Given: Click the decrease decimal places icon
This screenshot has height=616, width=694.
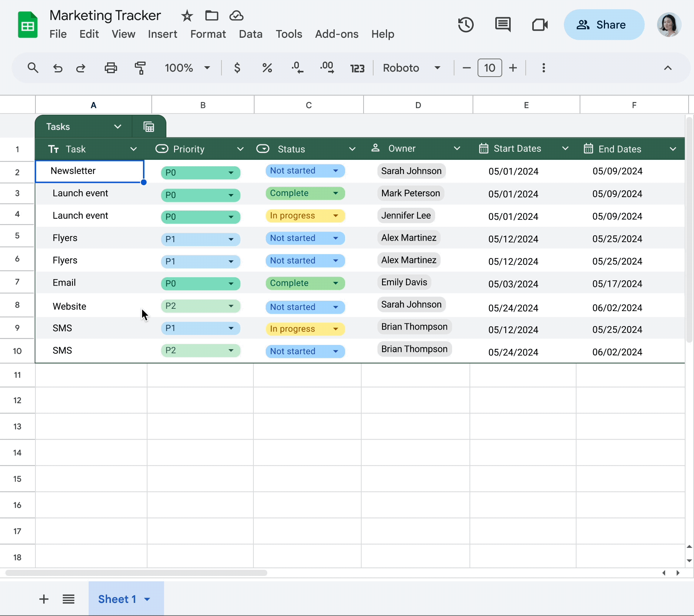Looking at the screenshot, I should tap(297, 68).
